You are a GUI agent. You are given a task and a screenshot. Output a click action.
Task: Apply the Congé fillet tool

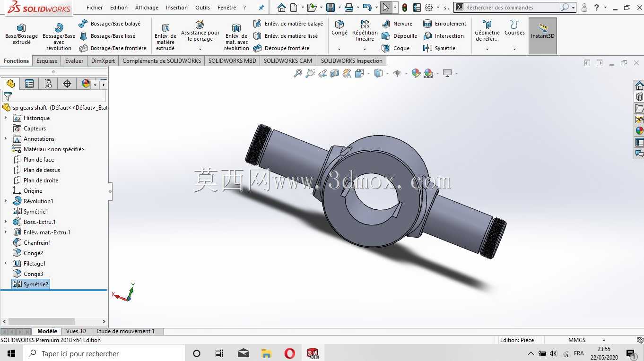[x=339, y=28]
